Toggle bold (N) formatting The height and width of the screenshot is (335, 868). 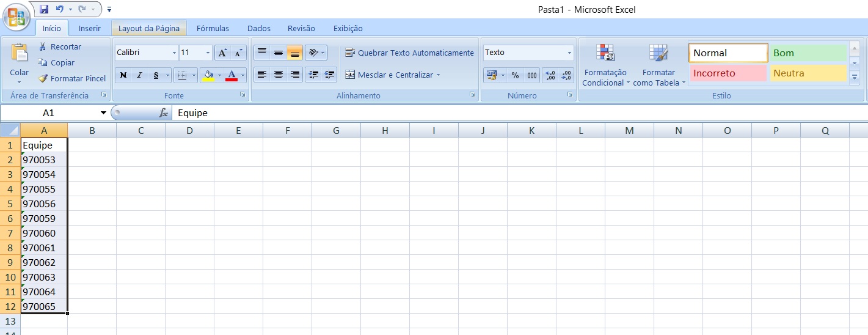123,75
